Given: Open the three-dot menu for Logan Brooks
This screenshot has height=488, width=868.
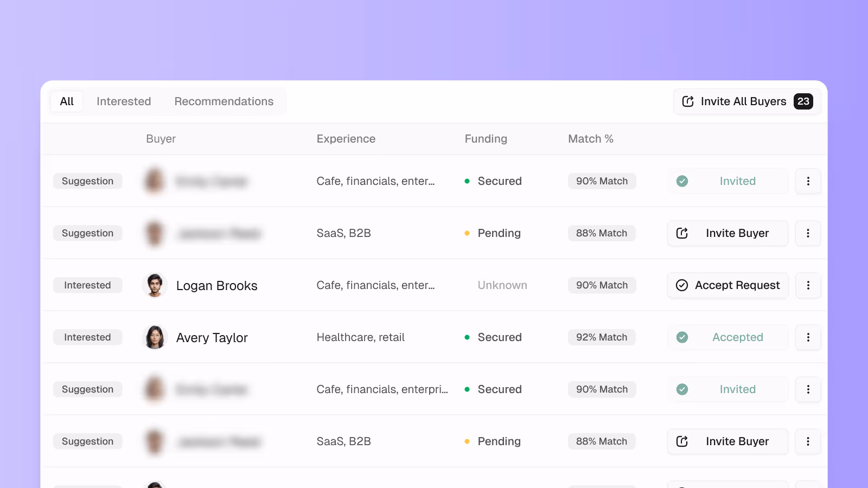Looking at the screenshot, I should tap(808, 285).
